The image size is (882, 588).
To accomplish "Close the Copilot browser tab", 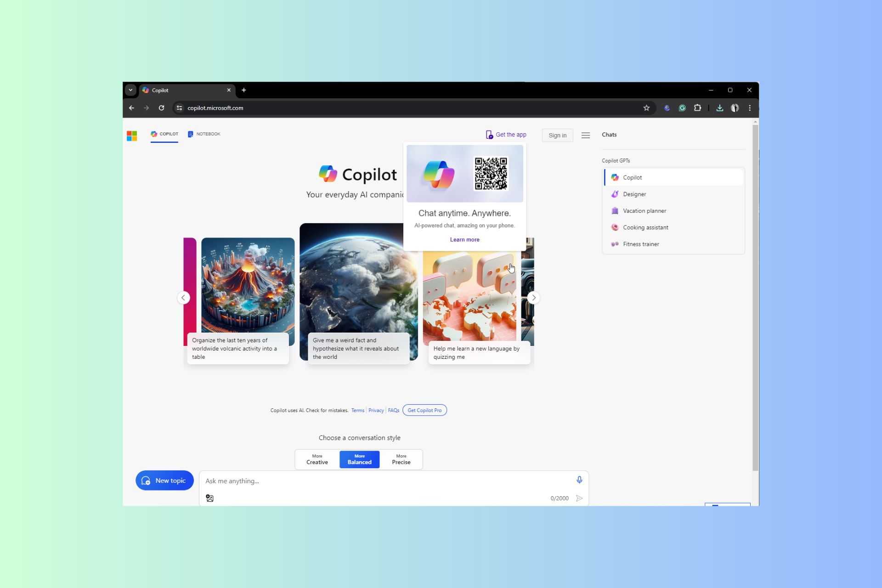I will (229, 90).
